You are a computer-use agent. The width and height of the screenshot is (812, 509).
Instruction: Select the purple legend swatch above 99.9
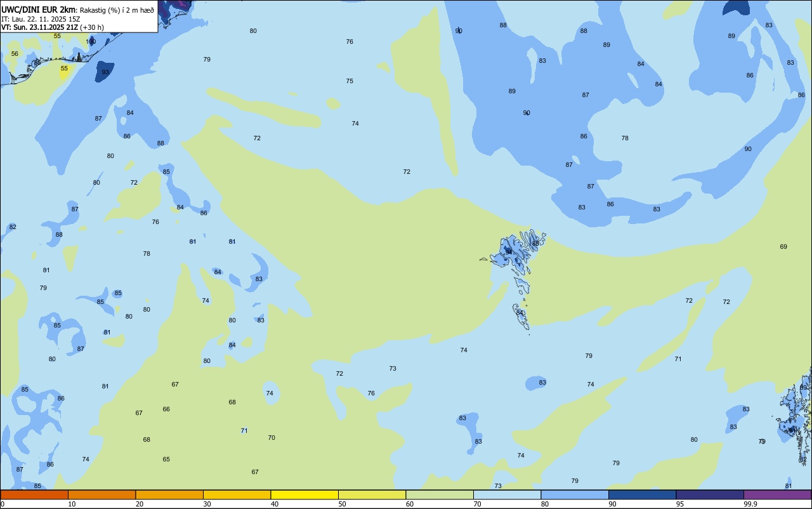tap(777, 494)
